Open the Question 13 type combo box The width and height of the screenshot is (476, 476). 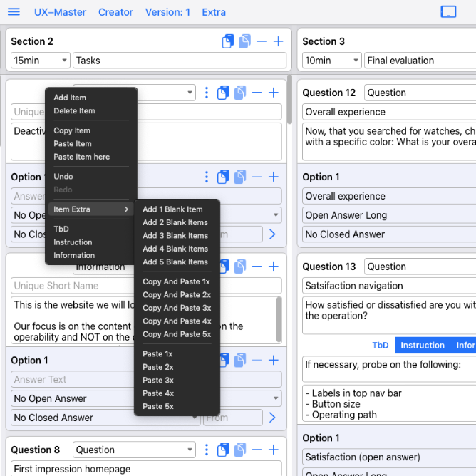420,267
